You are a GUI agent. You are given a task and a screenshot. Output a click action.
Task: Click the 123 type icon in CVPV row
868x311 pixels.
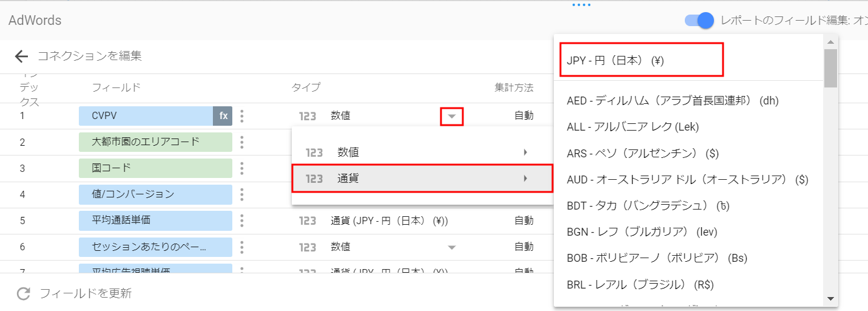308,116
